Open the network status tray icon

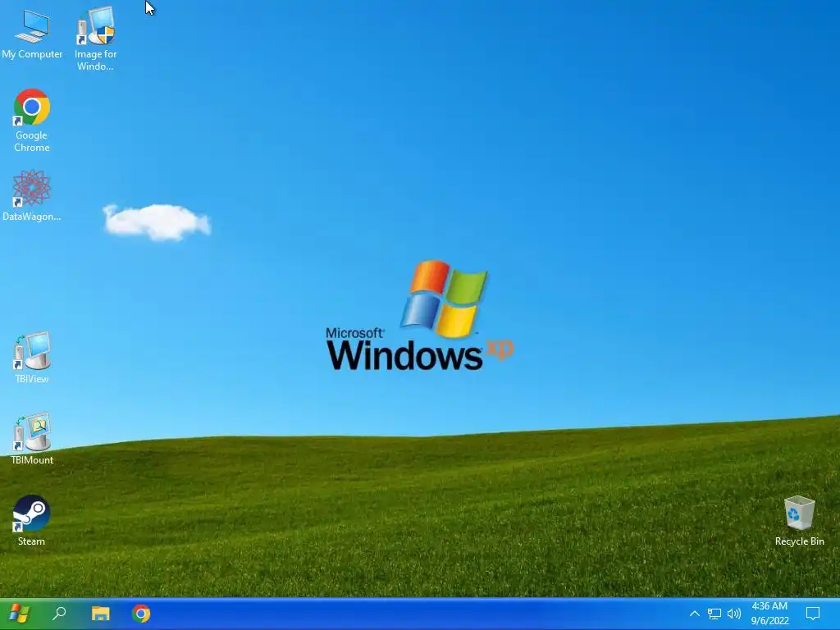(714, 614)
